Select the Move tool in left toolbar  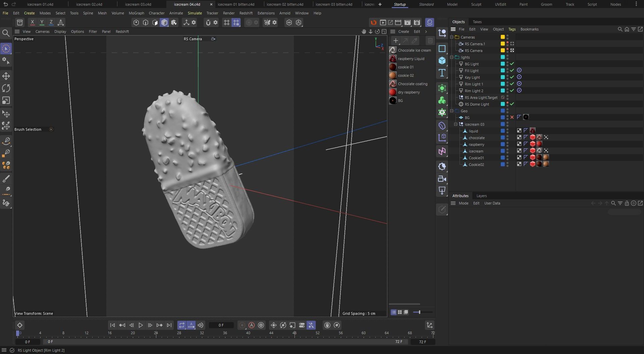point(6,76)
